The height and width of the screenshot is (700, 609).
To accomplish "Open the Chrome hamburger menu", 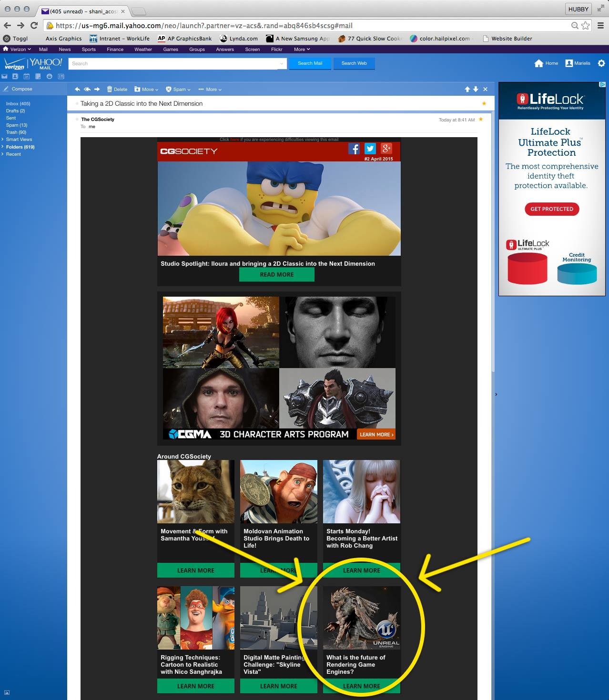I will click(x=601, y=25).
